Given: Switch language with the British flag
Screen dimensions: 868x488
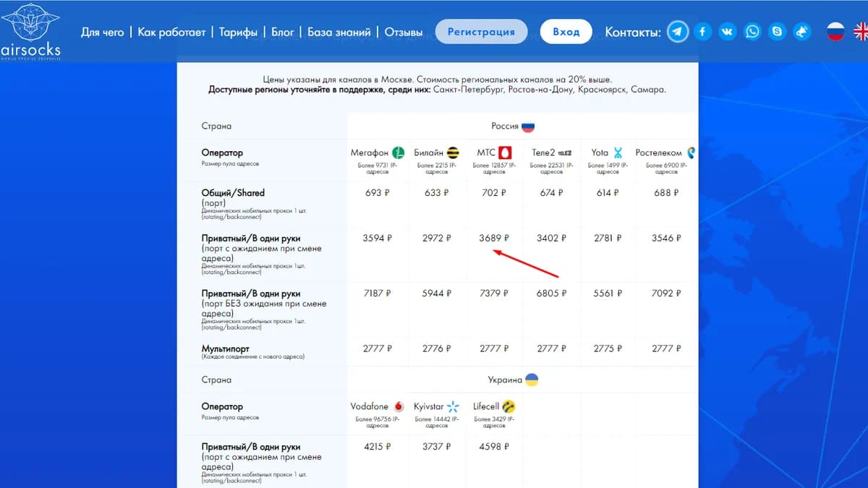Looking at the screenshot, I should coord(861,31).
